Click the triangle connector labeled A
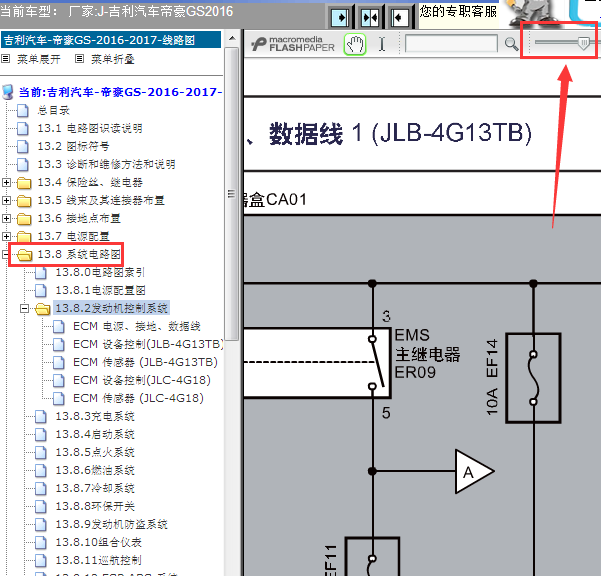 click(x=474, y=472)
